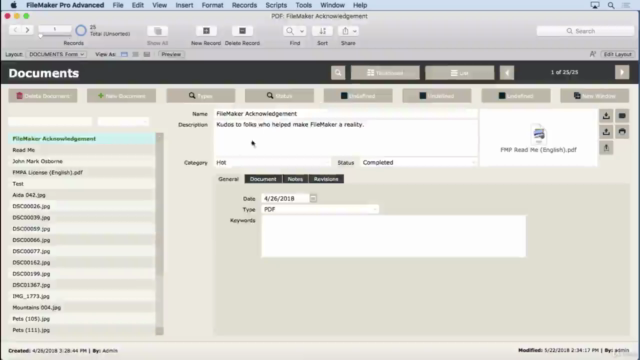Open the calendar picker next to Date
This screenshot has width=640, height=360.
[x=313, y=198]
